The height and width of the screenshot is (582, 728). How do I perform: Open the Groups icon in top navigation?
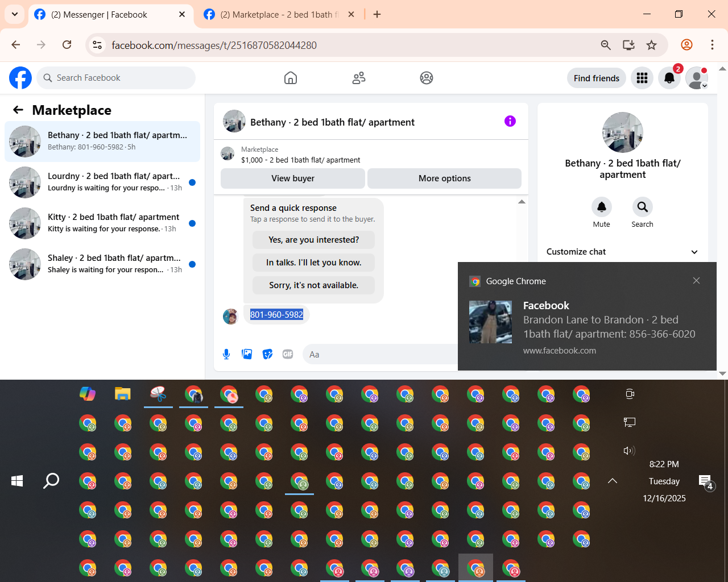tap(427, 78)
